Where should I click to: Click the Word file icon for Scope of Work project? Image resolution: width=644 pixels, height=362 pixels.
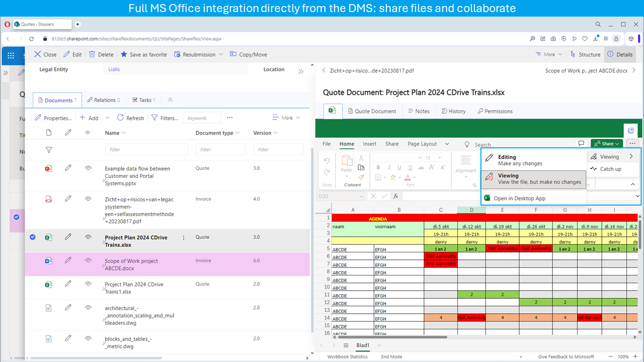pos(49,261)
